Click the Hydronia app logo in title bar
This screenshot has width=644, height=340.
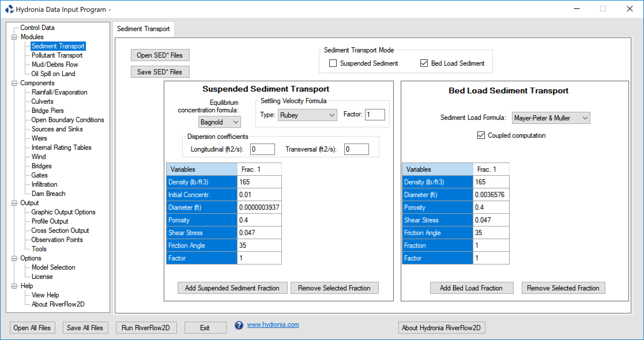pyautogui.click(x=10, y=9)
